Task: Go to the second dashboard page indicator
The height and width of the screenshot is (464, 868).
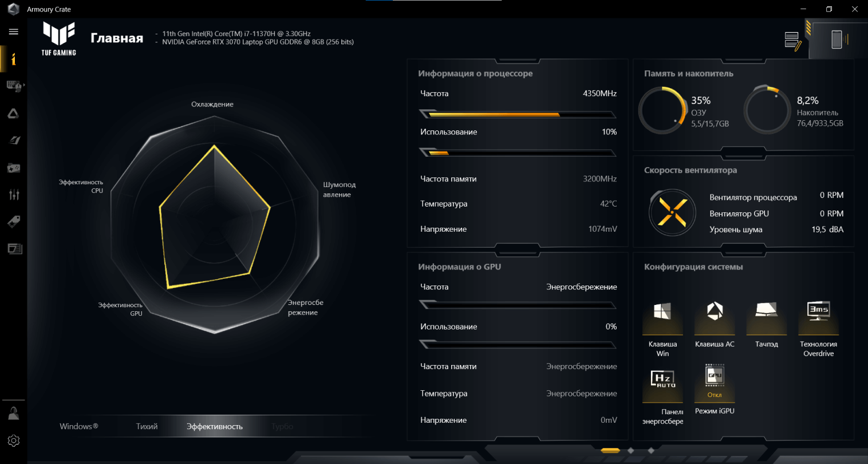Action: click(631, 451)
